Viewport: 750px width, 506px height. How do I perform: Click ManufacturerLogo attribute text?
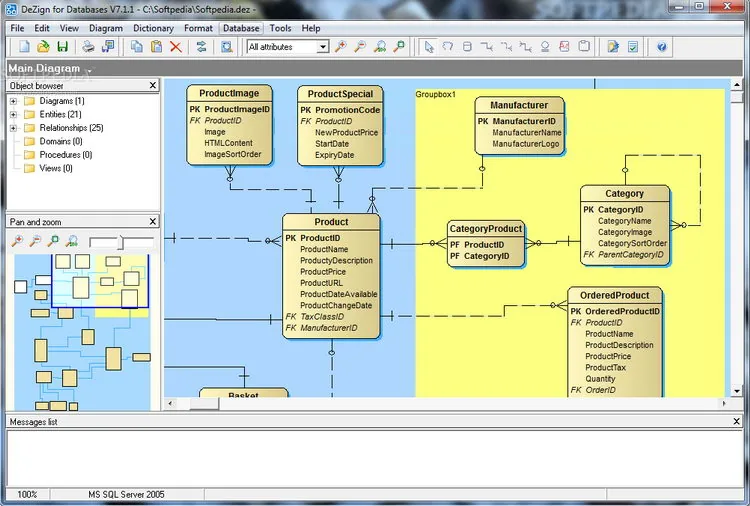[x=526, y=144]
